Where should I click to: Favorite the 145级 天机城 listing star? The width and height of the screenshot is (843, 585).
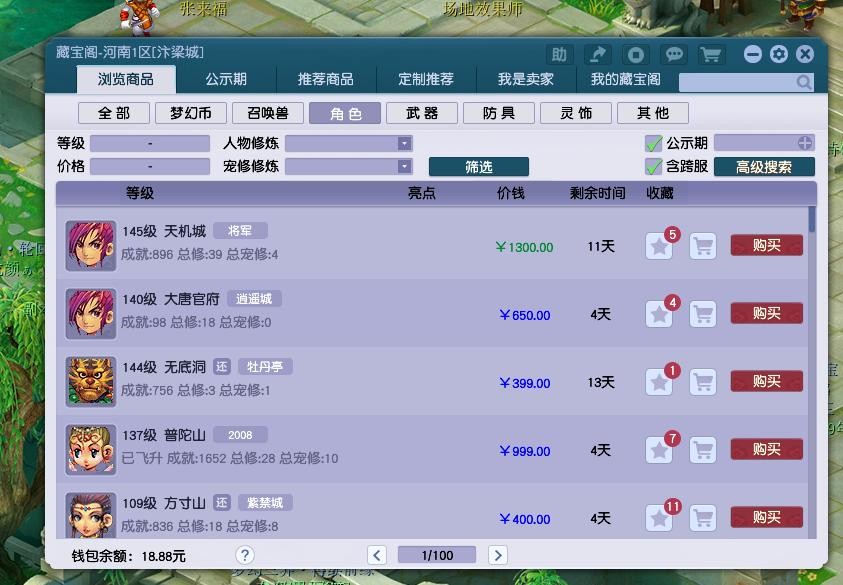point(659,246)
